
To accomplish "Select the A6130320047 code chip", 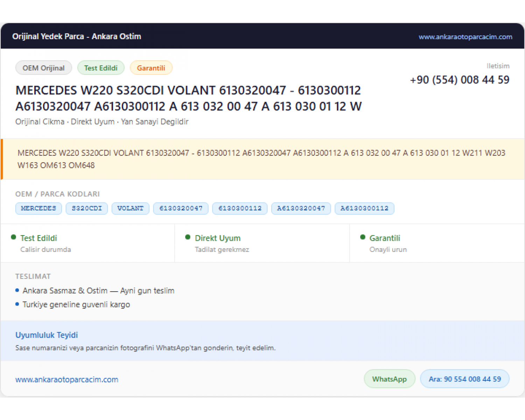I will coord(301,208).
